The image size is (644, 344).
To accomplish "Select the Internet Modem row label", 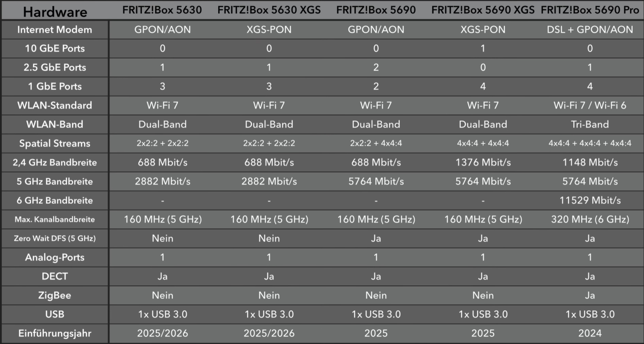I will click(x=55, y=30).
